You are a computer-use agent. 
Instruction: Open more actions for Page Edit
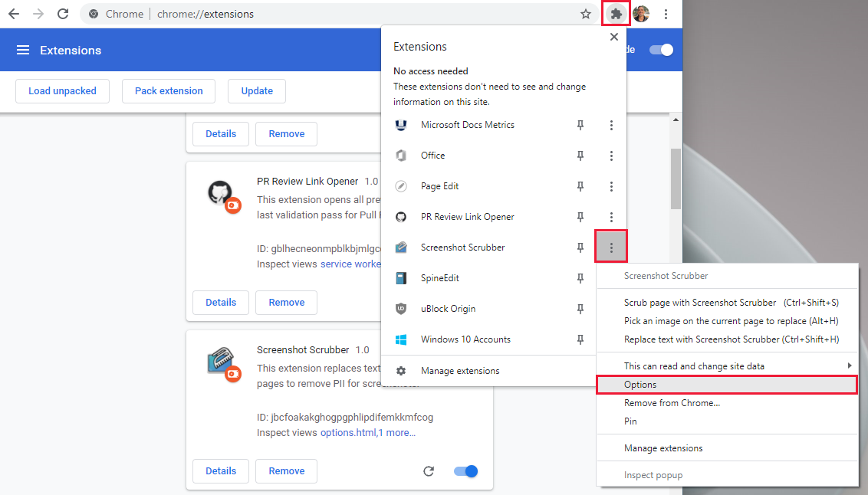pos(611,186)
